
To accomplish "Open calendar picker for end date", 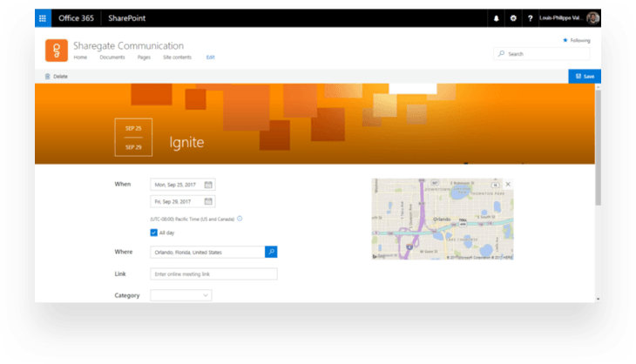I will click(x=208, y=201).
